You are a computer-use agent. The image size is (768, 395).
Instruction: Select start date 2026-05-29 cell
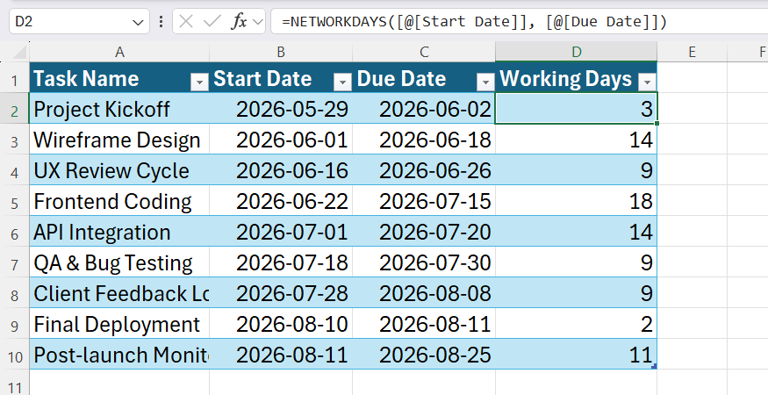point(281,109)
